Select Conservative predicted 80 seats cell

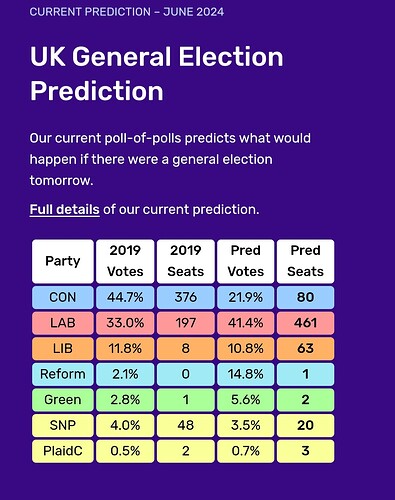click(x=305, y=297)
